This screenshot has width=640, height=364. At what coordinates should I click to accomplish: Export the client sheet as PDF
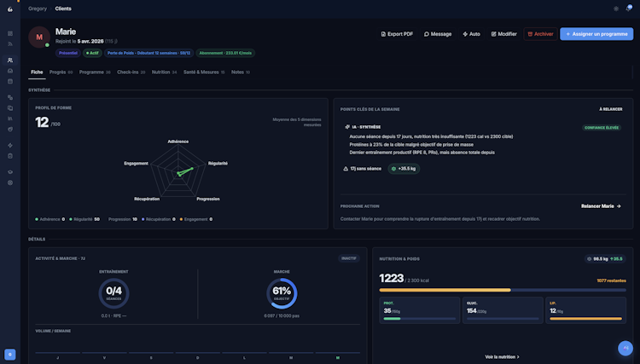(397, 34)
